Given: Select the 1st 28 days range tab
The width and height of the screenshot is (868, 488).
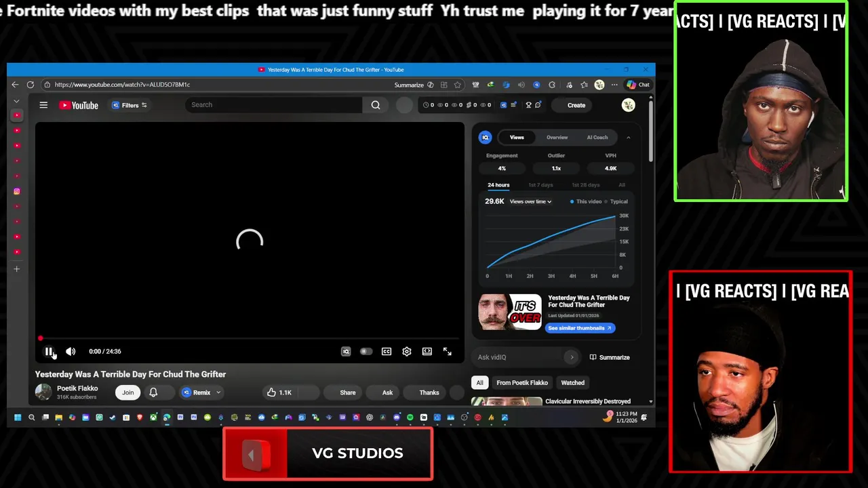Looking at the screenshot, I should [x=585, y=185].
